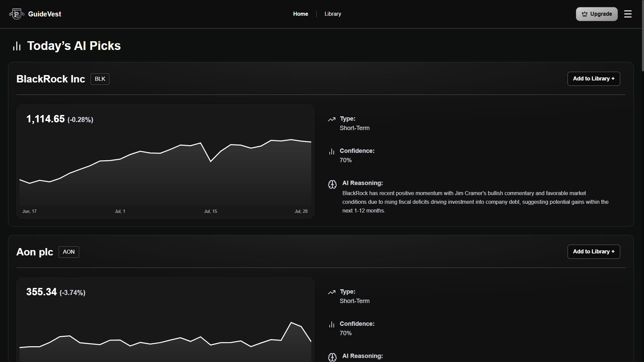644x362 pixels.
Task: Click the Jul, 28 axis label
Action: pyautogui.click(x=301, y=212)
